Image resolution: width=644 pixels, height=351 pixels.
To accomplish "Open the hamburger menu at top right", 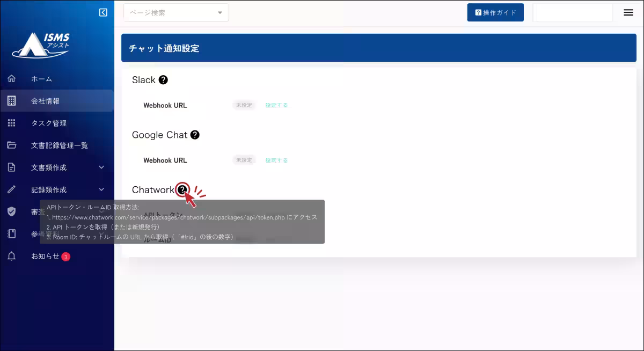I will click(x=628, y=12).
